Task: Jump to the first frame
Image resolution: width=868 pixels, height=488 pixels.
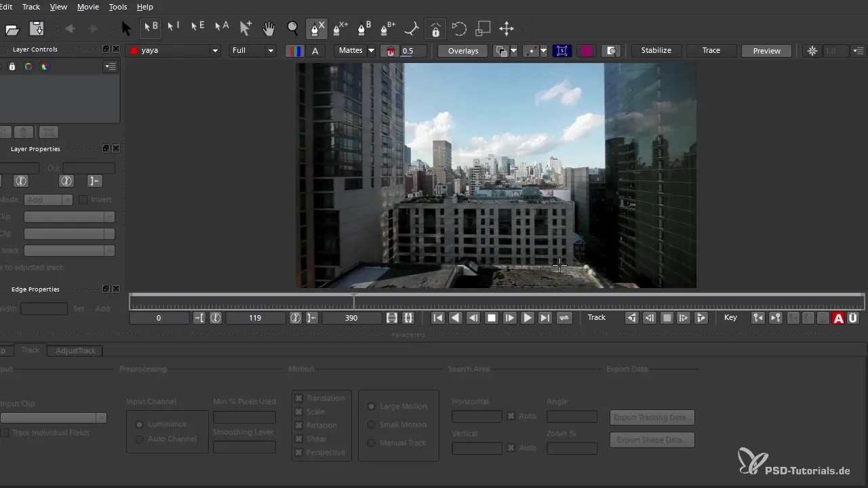Action: point(438,318)
